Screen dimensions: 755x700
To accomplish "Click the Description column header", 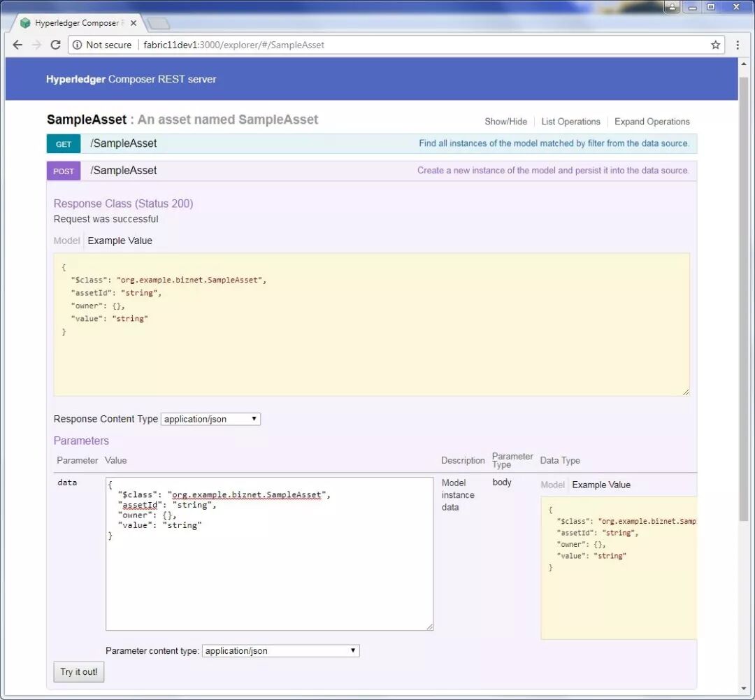I will 463,461.
